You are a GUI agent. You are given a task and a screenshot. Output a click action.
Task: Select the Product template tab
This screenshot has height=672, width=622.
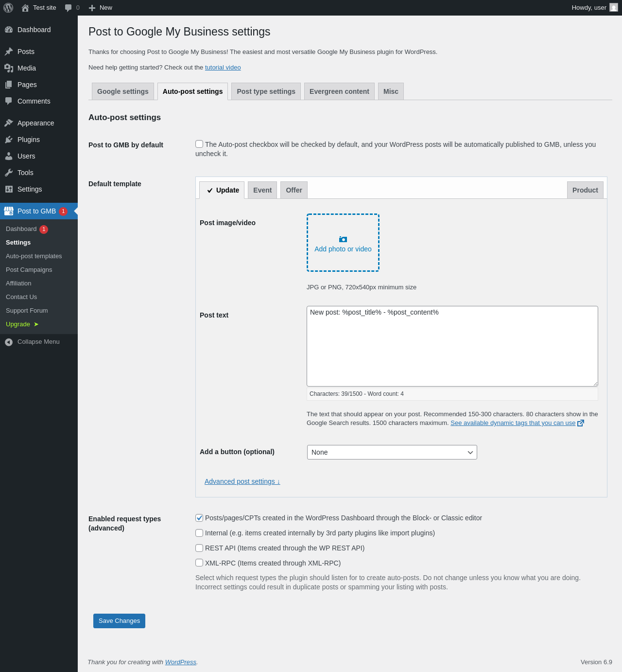click(x=585, y=190)
